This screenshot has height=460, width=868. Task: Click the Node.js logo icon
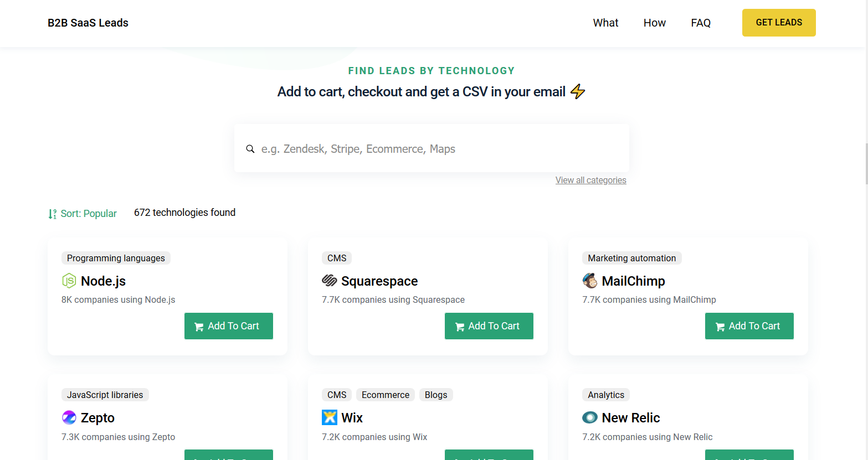click(69, 281)
